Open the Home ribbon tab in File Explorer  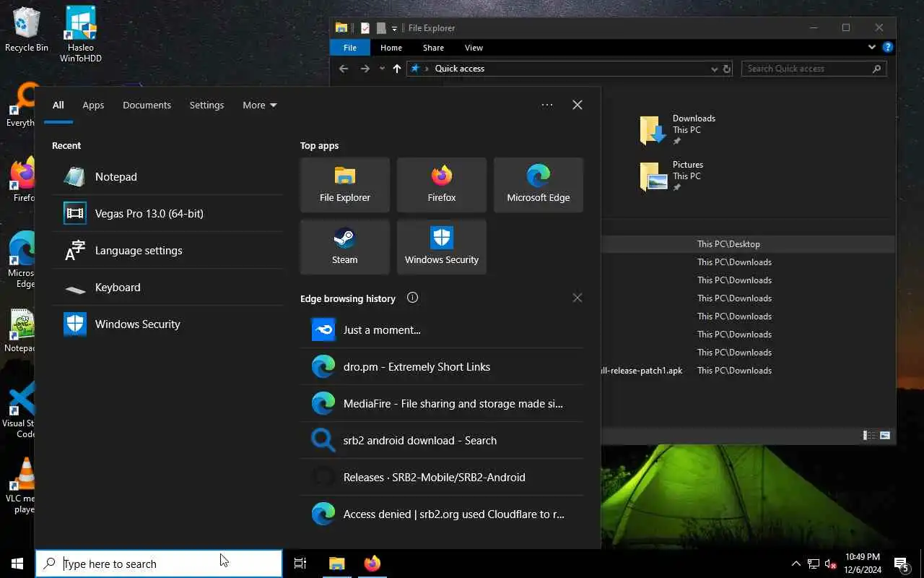click(x=391, y=48)
